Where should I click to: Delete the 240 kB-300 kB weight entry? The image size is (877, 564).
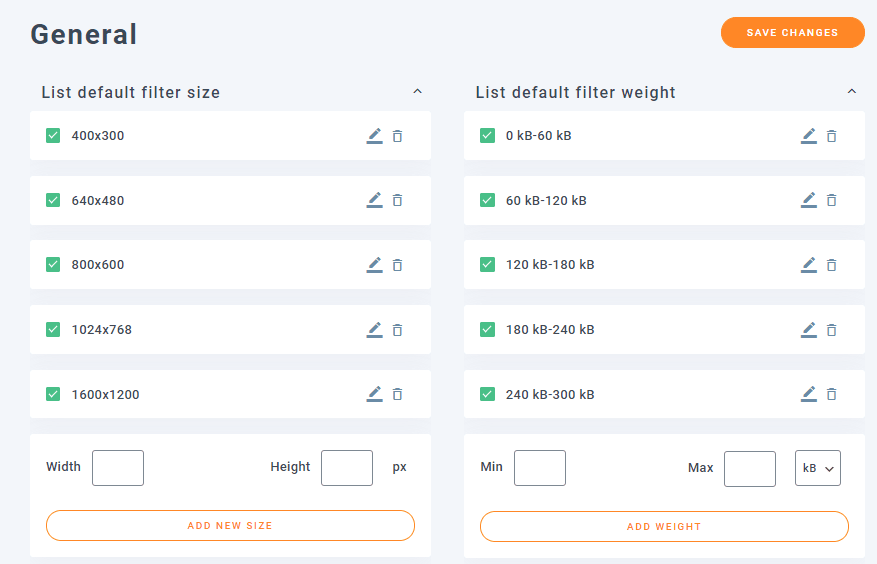(831, 394)
